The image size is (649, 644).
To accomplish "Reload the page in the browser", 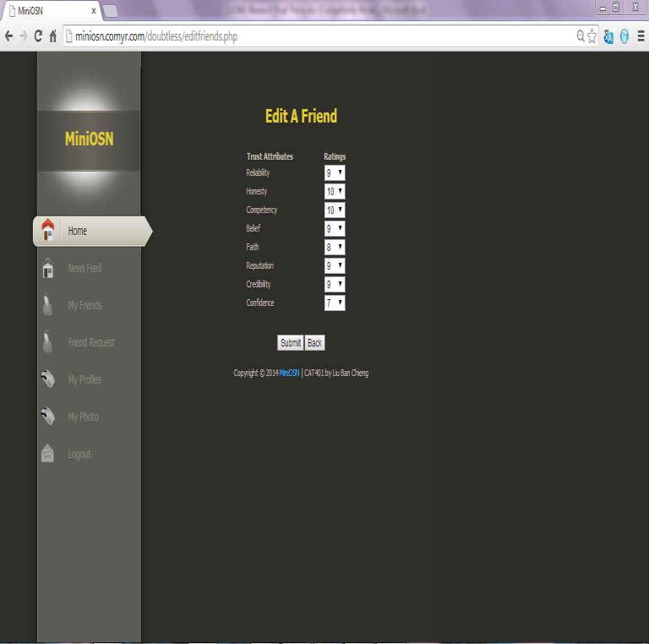I will click(x=38, y=36).
